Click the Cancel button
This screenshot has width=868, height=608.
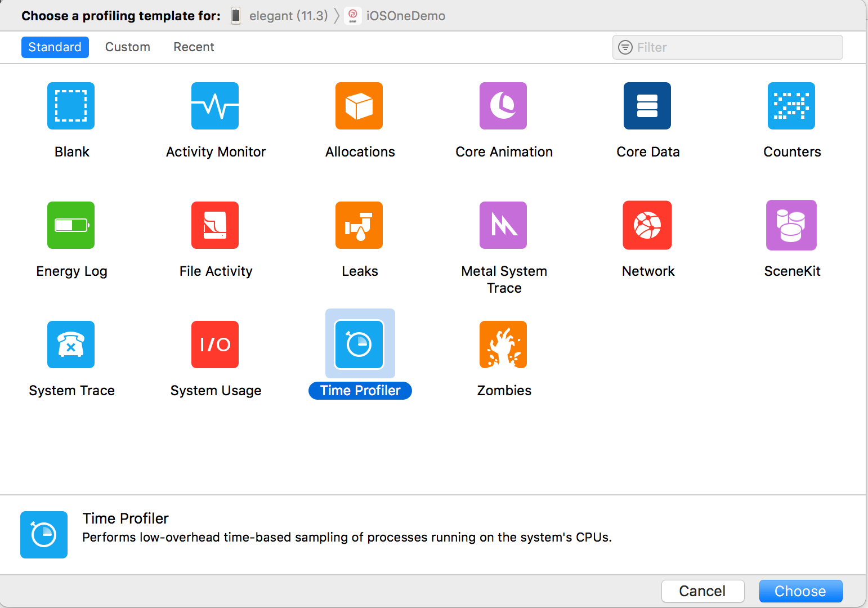click(x=703, y=591)
